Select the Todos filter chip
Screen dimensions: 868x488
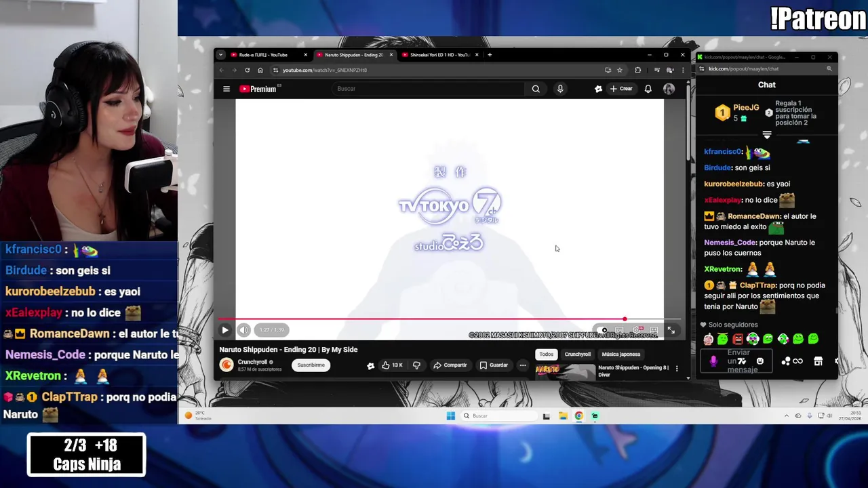546,354
